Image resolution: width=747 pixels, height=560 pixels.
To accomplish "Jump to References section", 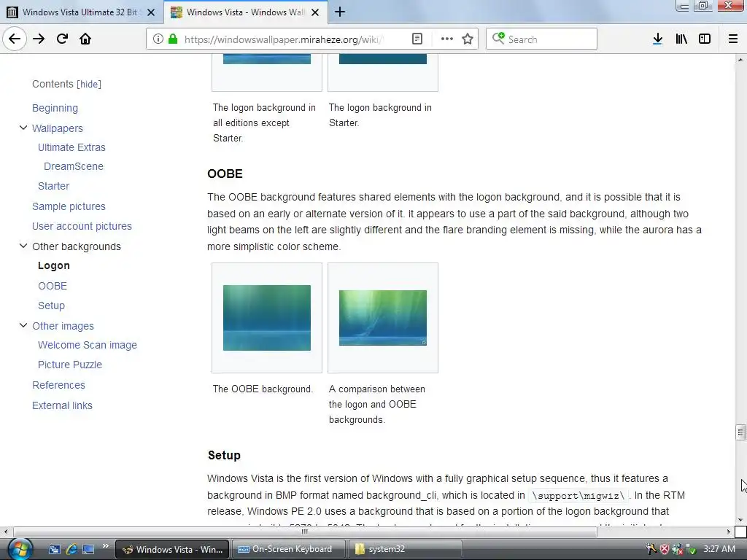I will point(58,385).
